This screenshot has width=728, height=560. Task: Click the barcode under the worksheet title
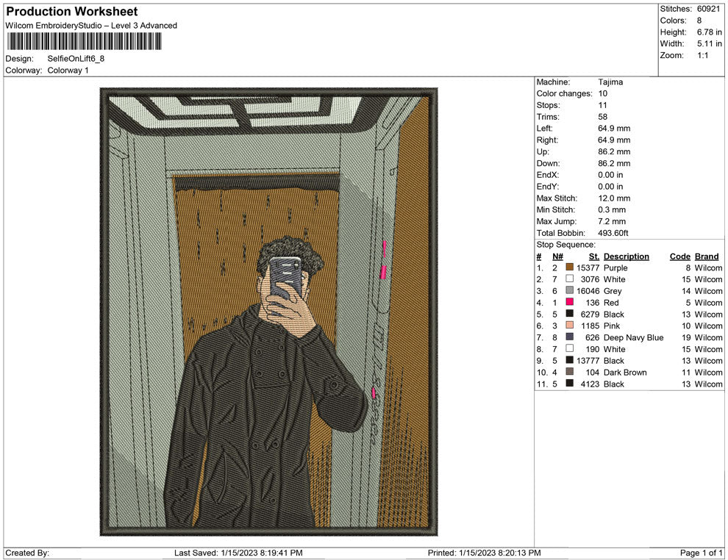pyautogui.click(x=84, y=42)
